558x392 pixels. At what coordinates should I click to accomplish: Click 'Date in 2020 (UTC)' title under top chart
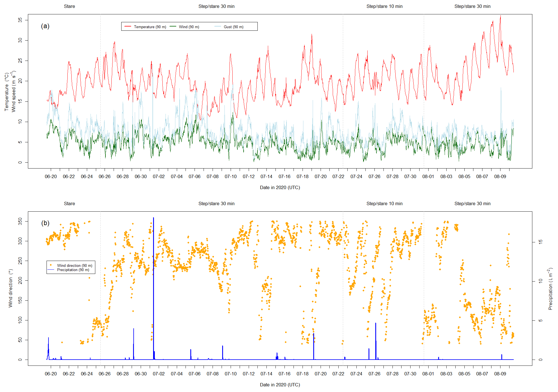[x=280, y=187]
